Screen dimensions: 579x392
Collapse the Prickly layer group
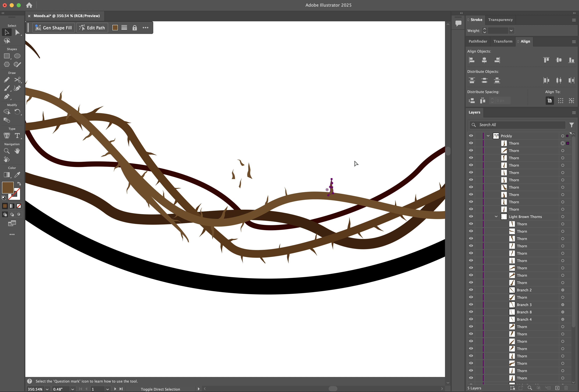(488, 136)
